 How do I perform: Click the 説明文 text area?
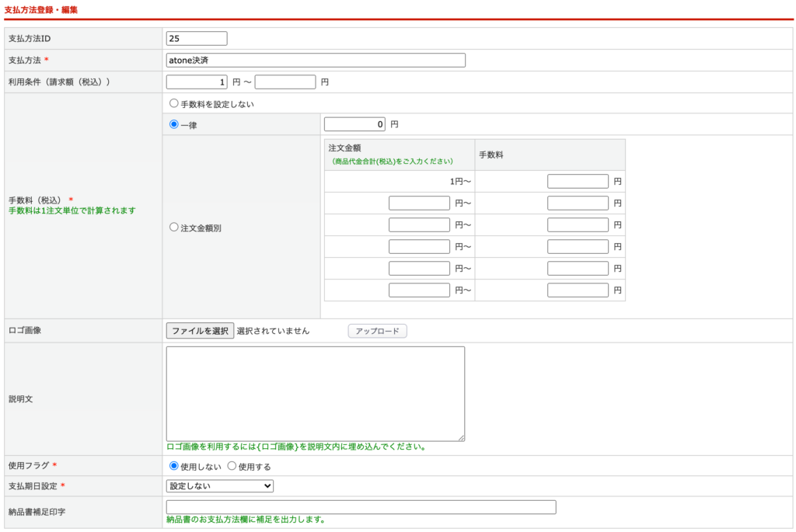click(x=316, y=394)
